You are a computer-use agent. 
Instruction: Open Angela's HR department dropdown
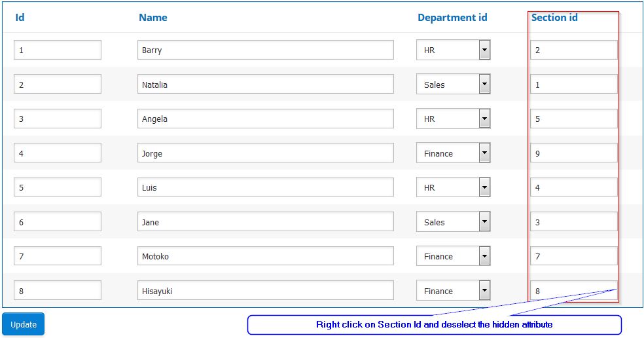pyautogui.click(x=484, y=119)
